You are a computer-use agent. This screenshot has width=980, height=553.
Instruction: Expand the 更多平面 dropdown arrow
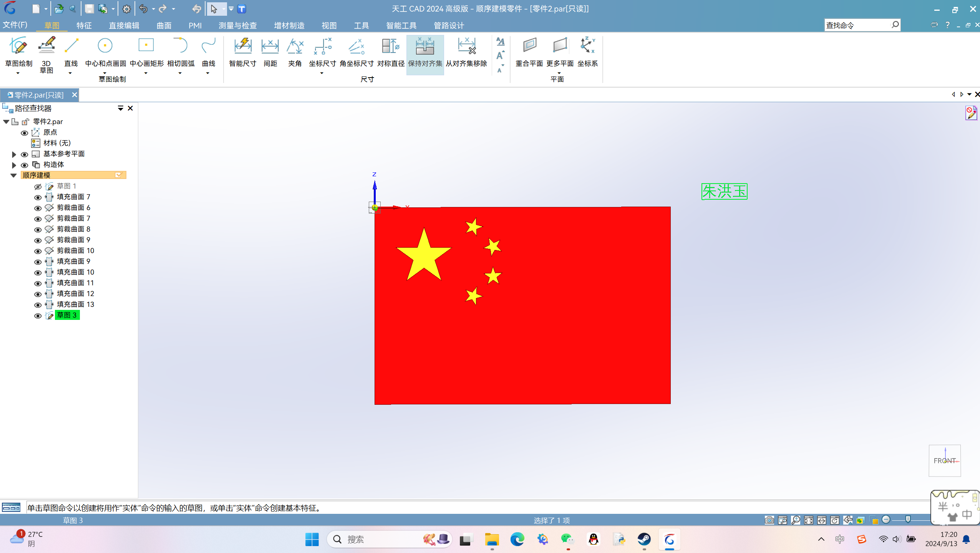[x=559, y=73]
